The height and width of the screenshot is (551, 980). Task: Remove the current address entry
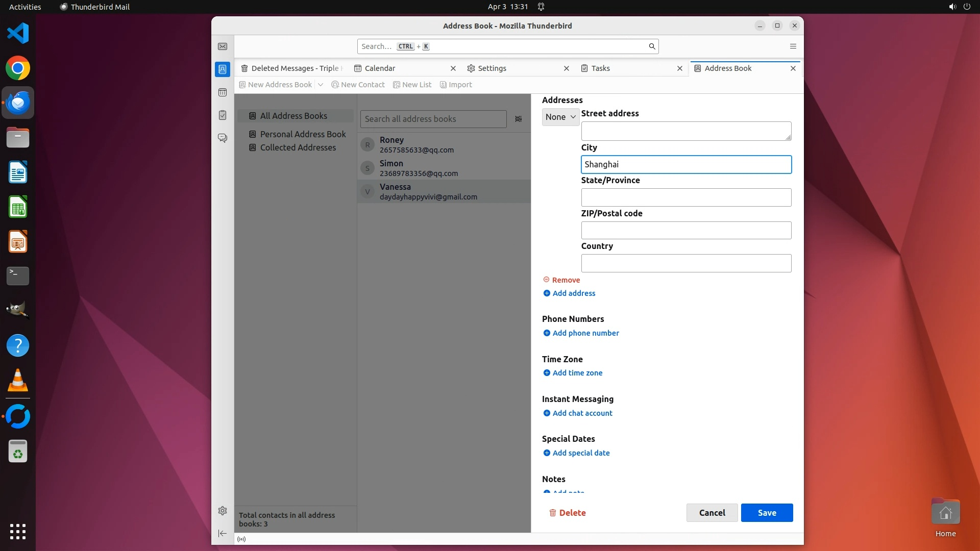561,280
